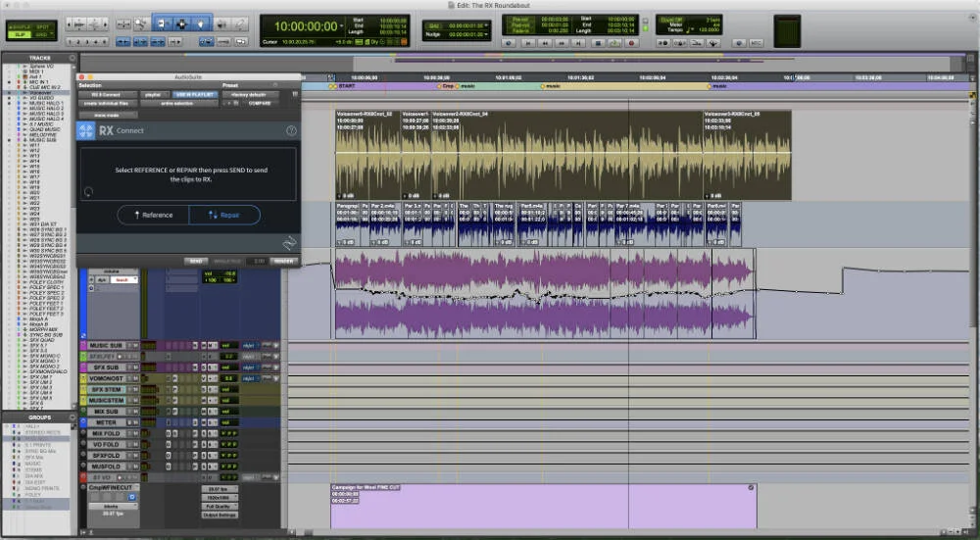Open the main counter format dropdown arrow
The image size is (980, 540).
342,26
